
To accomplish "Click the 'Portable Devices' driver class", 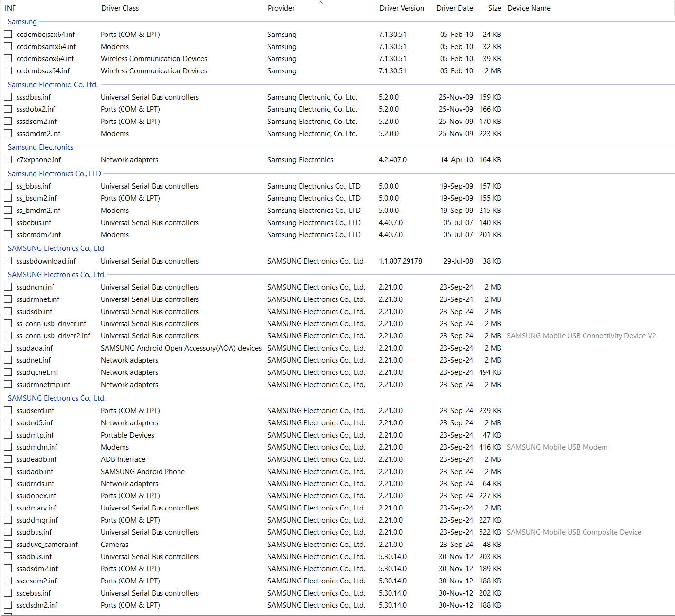I will click(127, 435).
